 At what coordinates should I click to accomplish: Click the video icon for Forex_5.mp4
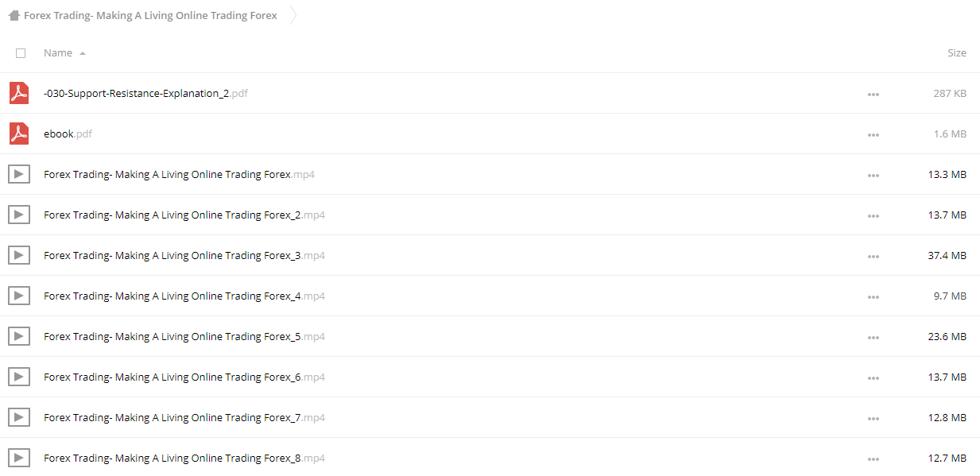(x=19, y=336)
